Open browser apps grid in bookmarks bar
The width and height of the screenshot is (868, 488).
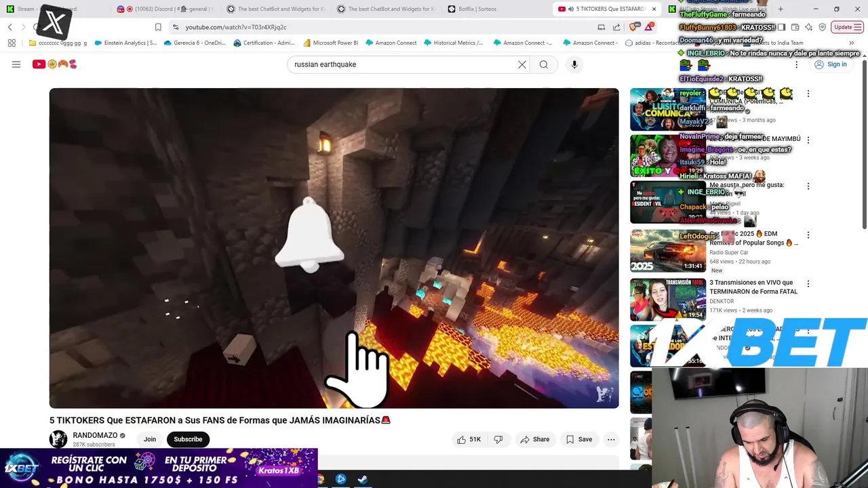[x=12, y=43]
